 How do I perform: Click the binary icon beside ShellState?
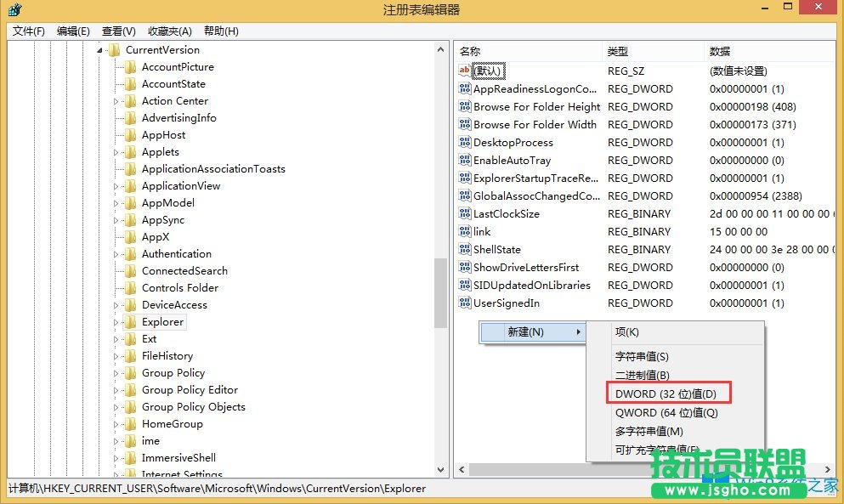tap(464, 249)
